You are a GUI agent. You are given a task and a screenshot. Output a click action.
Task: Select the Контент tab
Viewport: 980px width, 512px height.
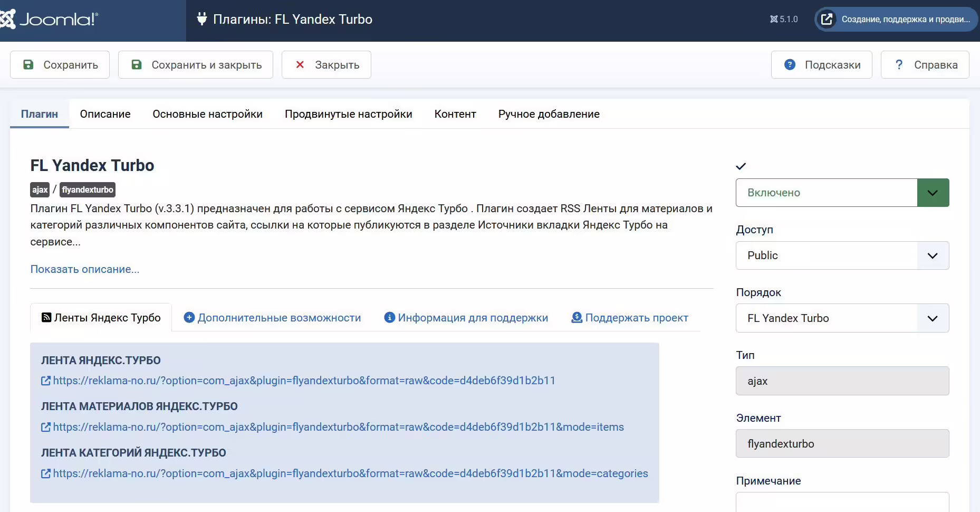point(455,114)
